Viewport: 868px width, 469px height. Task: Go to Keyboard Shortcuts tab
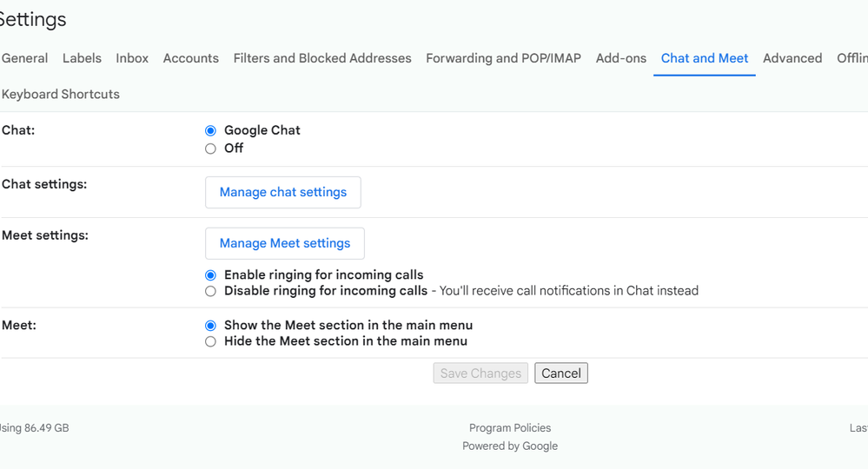pyautogui.click(x=60, y=94)
